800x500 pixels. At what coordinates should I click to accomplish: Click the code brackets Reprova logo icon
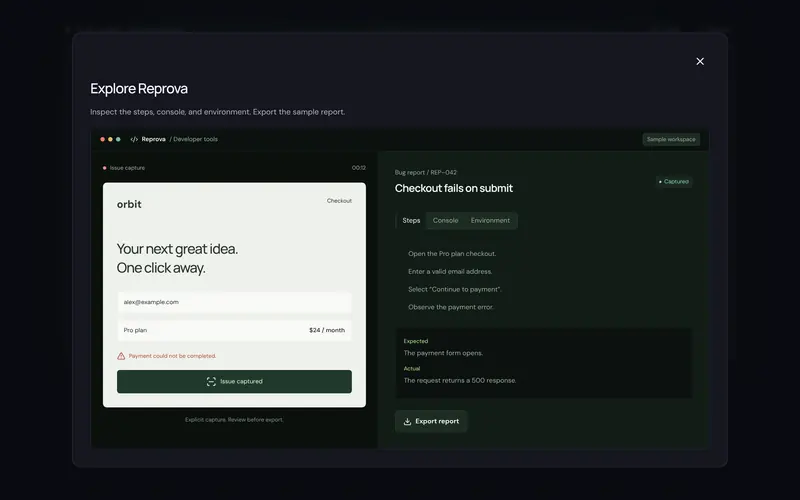(x=134, y=139)
